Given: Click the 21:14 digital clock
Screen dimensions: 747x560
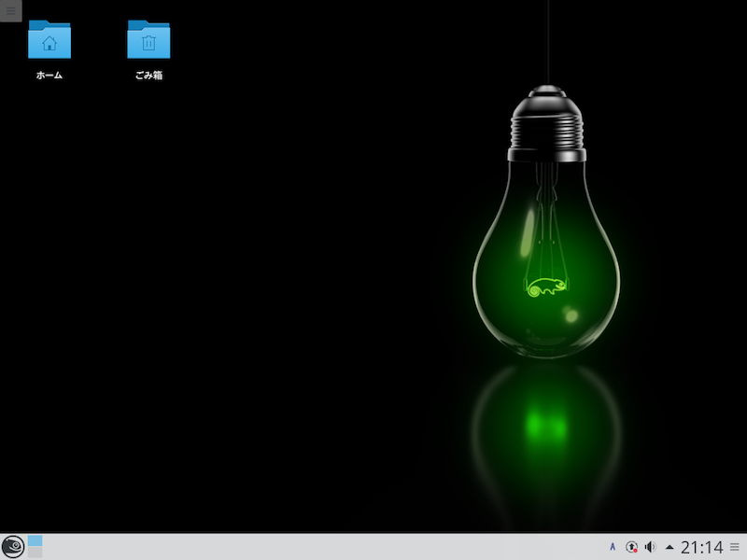Looking at the screenshot, I should pos(702,547).
